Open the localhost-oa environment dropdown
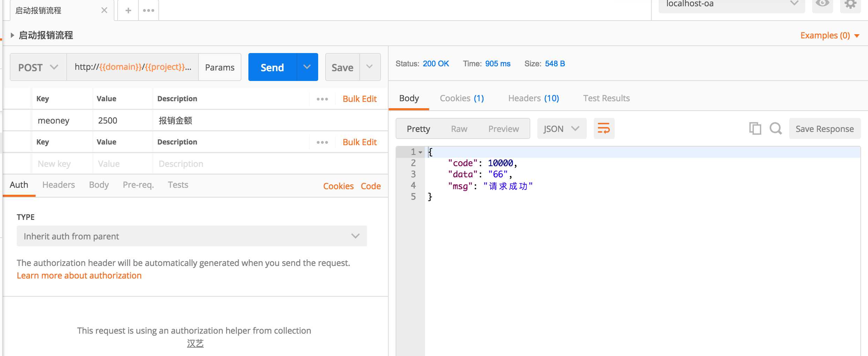The height and width of the screenshot is (356, 868). point(732,4)
